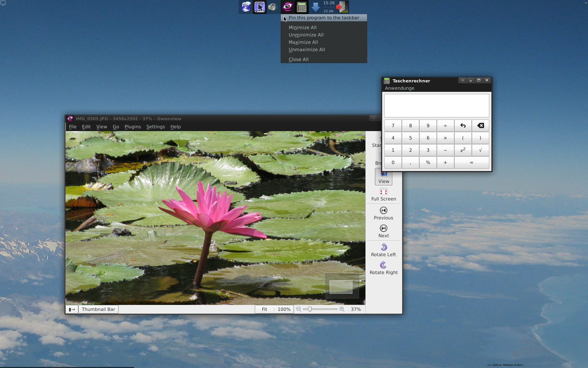The image size is (588, 368).
Task: Toggle the Fit zoom button
Action: (264, 309)
